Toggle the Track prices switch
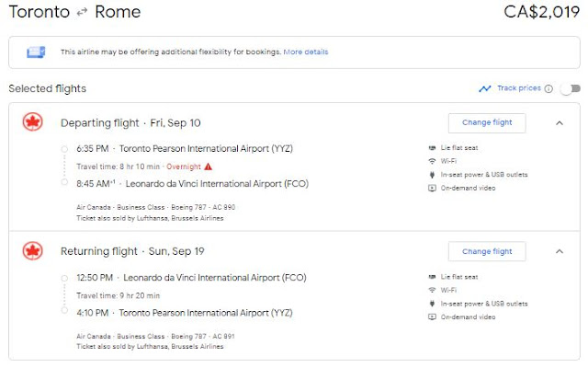Image resolution: width=588 pixels, height=368 pixels. point(570,88)
